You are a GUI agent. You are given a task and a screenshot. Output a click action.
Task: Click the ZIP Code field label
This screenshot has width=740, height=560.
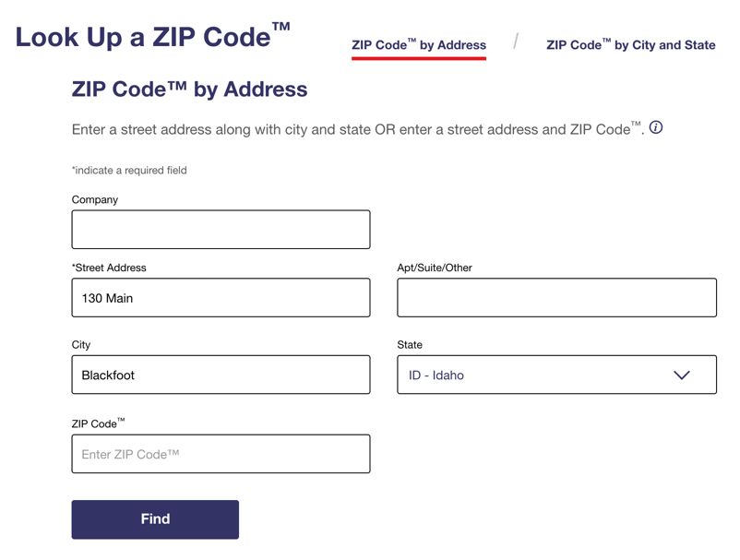(x=98, y=423)
